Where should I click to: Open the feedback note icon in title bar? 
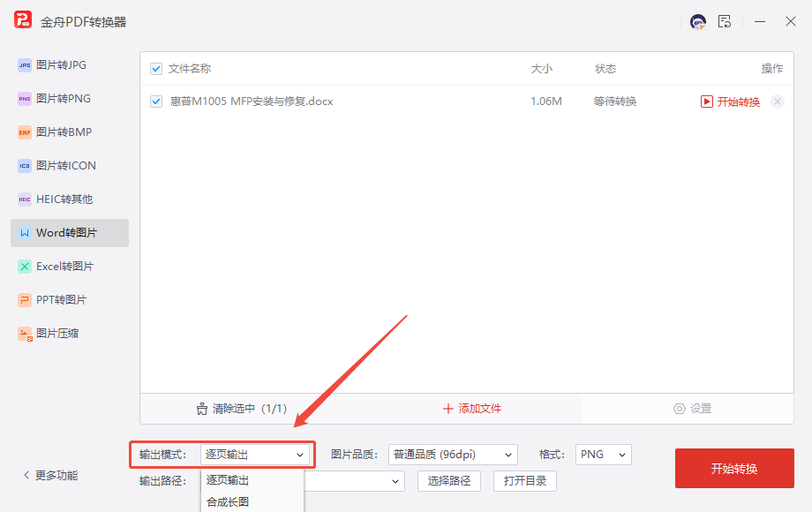pos(725,21)
